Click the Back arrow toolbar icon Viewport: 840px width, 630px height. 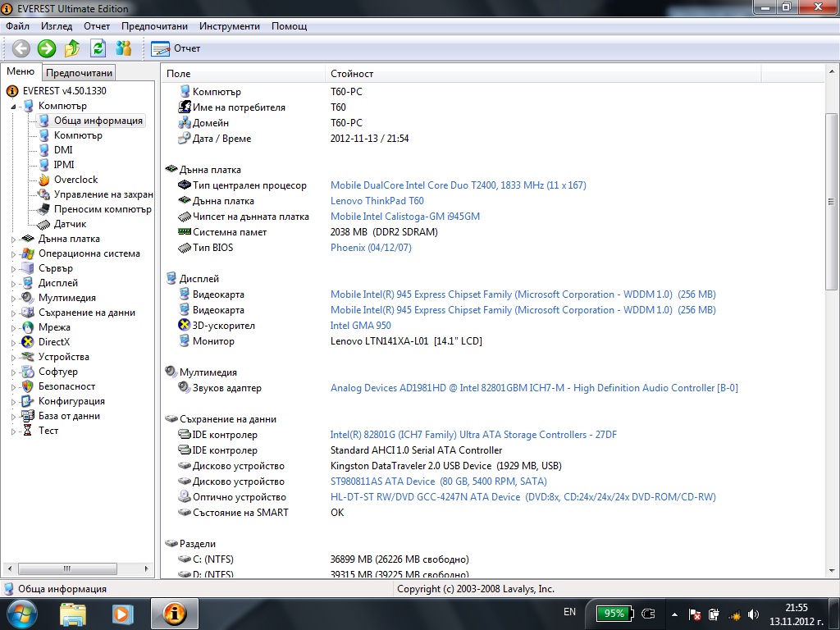pyautogui.click(x=21, y=48)
